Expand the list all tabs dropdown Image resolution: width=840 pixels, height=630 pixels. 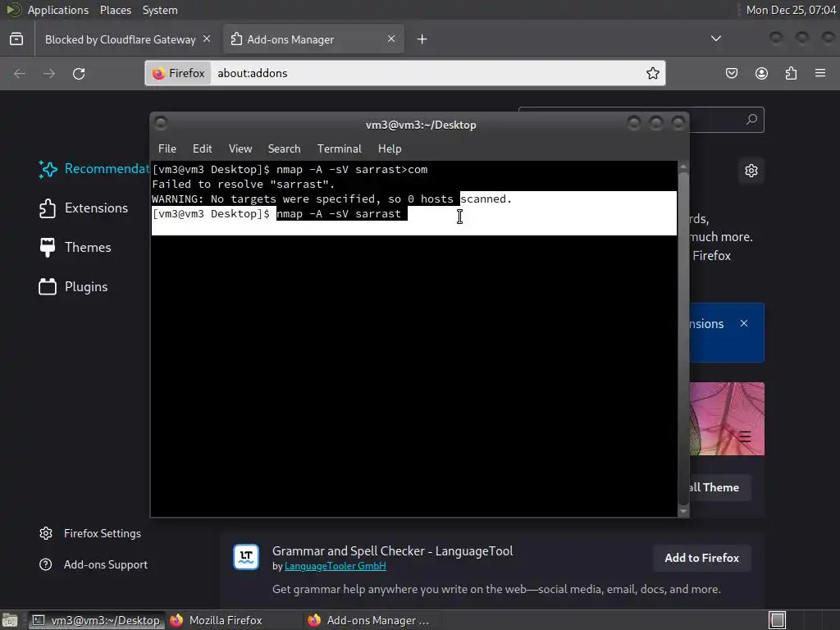coord(715,39)
